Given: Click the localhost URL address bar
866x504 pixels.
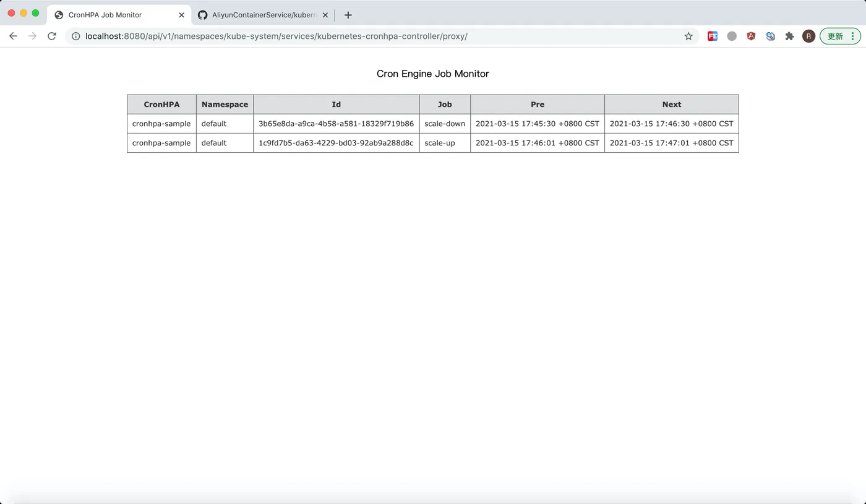Looking at the screenshot, I should point(382,36).
